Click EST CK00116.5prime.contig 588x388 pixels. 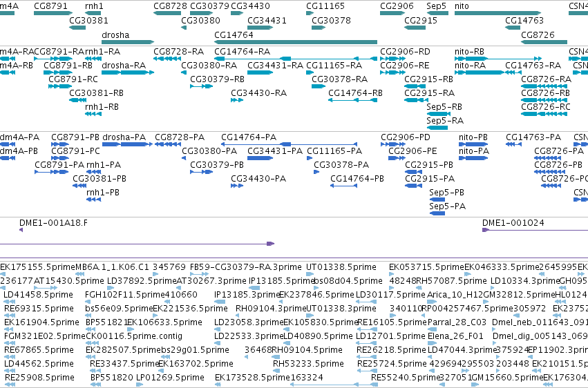[x=134, y=336]
